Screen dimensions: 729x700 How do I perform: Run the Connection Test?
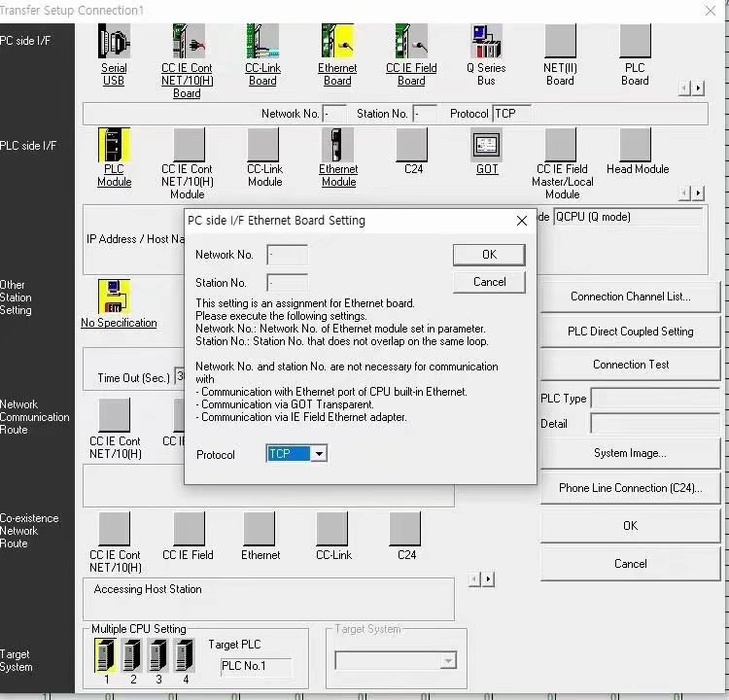630,365
